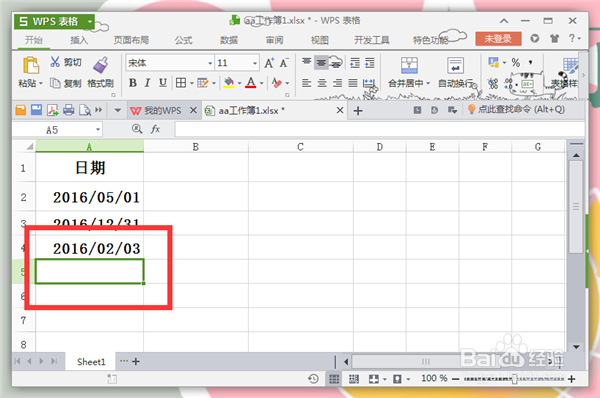This screenshot has width=600, height=398.
Task: Toggle Underline formatting
Action: [x=163, y=83]
